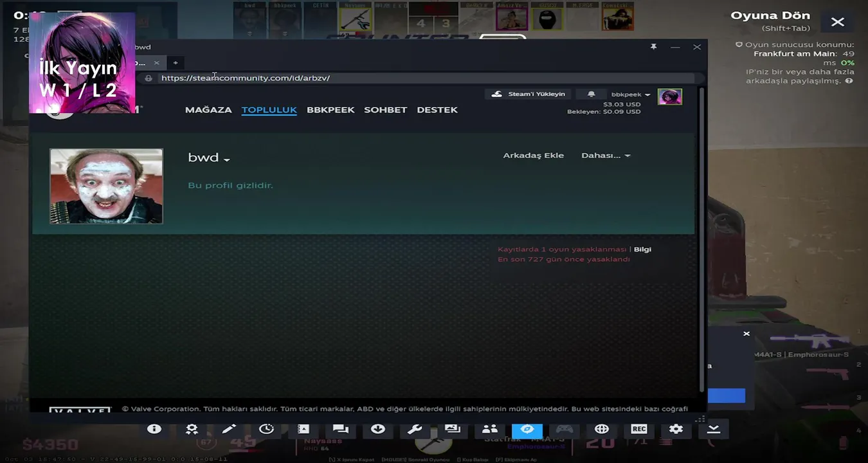Click 'Kayıtlarda 1 oyun yasaklanması' text
This screenshot has width=868, height=463.
[562, 250]
